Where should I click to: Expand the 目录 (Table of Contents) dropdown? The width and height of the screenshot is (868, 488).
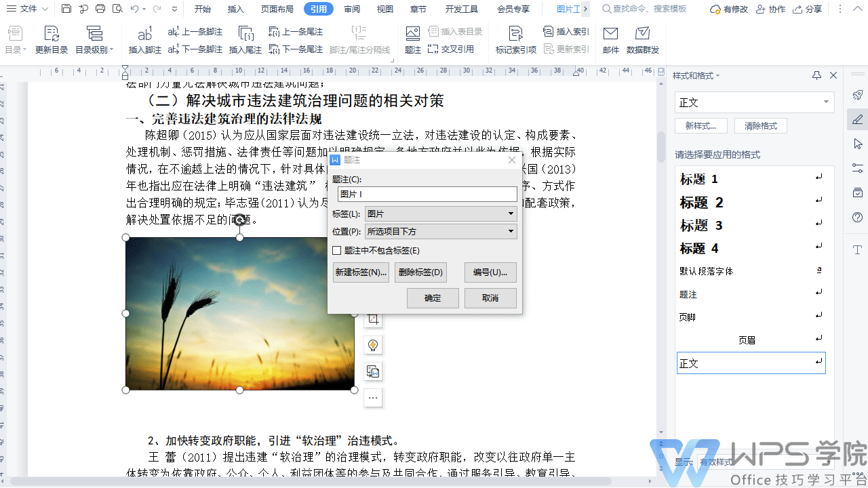pyautogui.click(x=15, y=49)
